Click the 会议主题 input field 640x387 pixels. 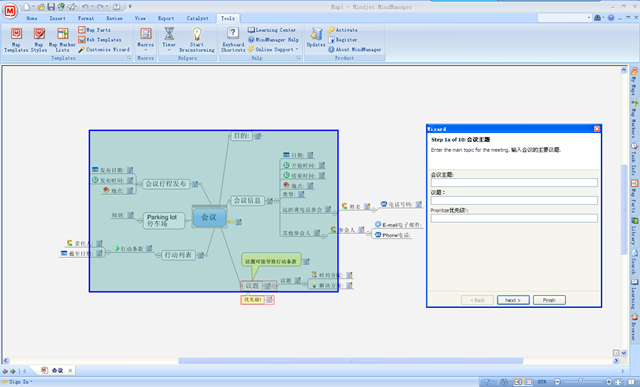[x=514, y=182]
